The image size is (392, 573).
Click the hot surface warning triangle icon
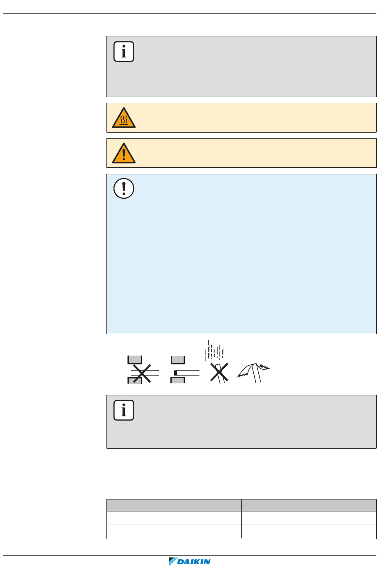click(x=124, y=118)
